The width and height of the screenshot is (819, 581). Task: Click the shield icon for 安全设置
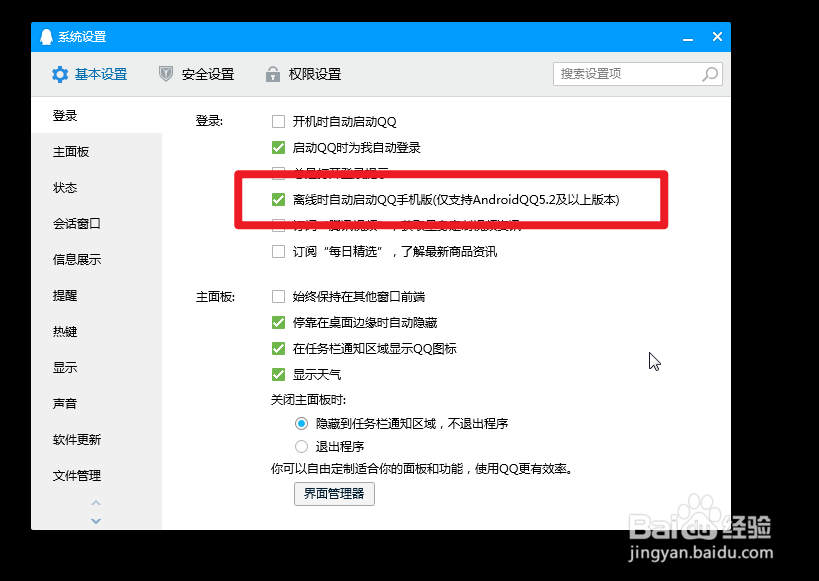(x=166, y=74)
